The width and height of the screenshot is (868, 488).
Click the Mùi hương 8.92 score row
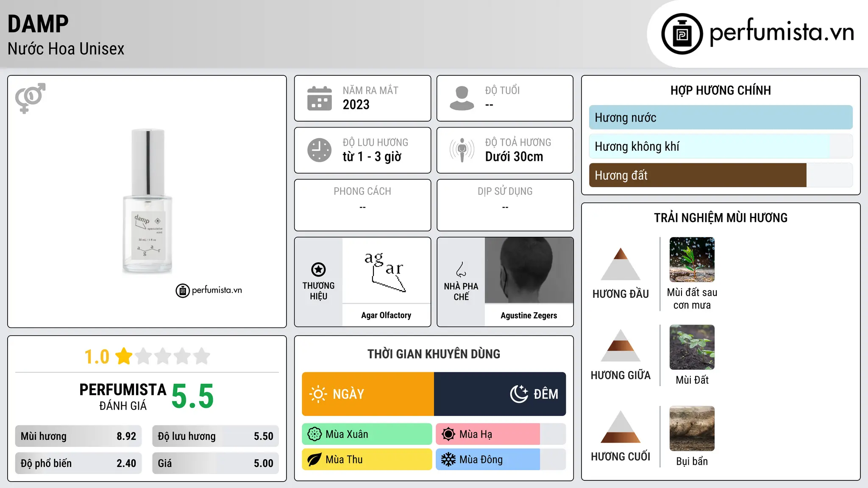(78, 436)
